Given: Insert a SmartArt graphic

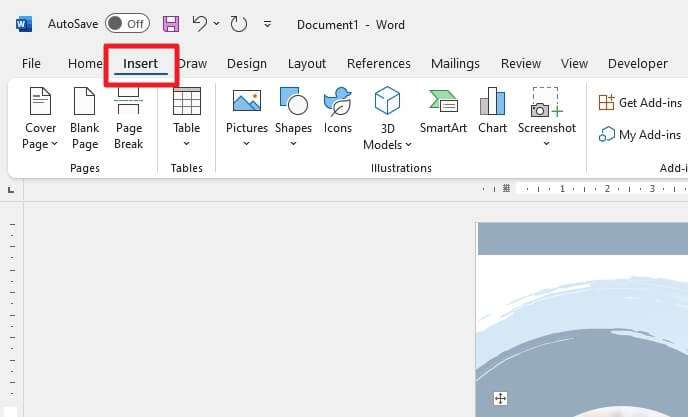Looking at the screenshot, I should point(443,111).
